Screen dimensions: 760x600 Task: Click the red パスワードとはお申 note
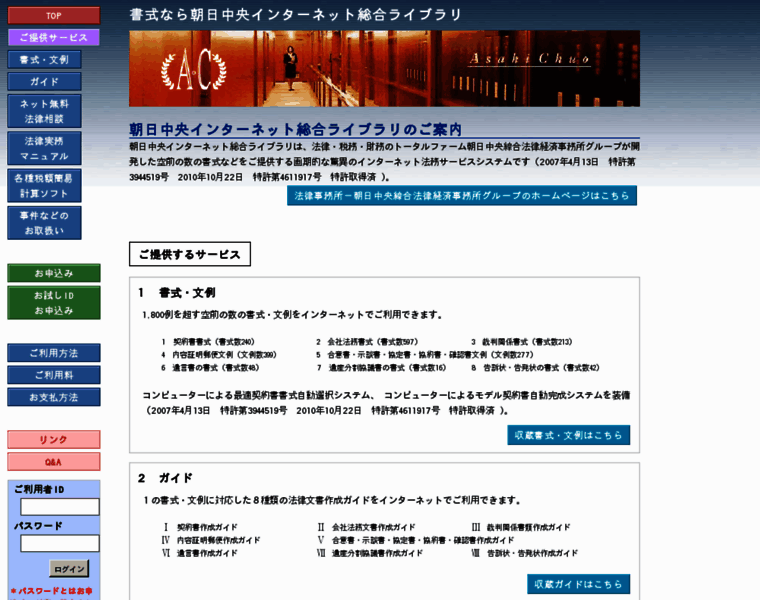(x=52, y=591)
